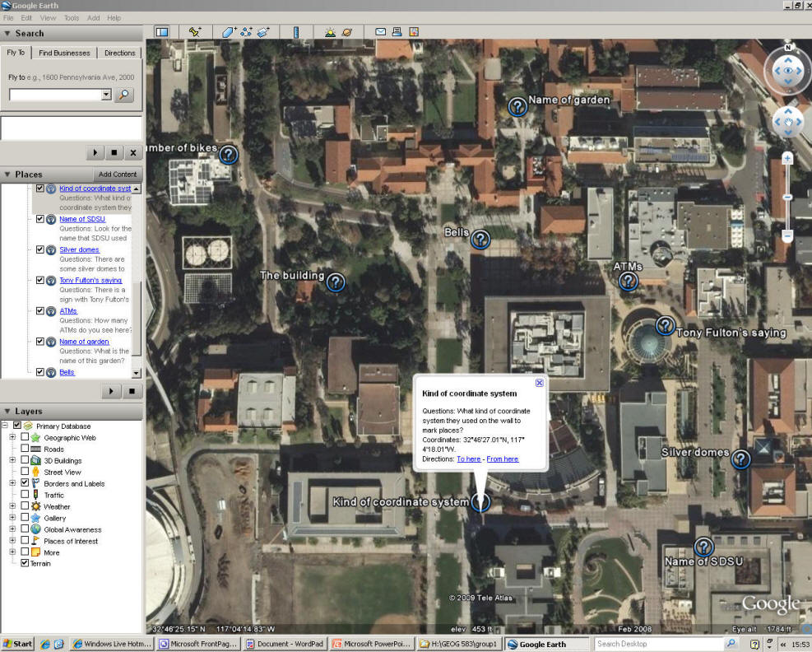Uncheck the ATMs place checkbox

point(39,310)
